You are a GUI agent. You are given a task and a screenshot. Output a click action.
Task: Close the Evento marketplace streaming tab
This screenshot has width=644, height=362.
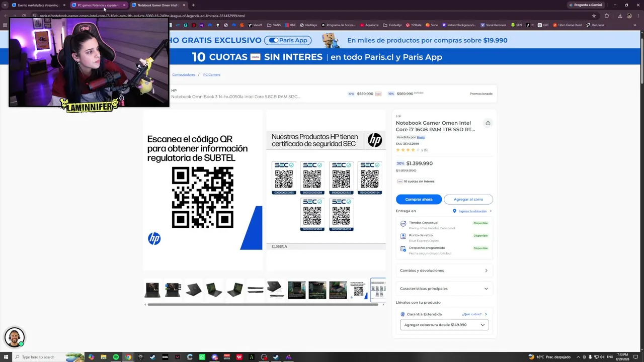(x=64, y=5)
